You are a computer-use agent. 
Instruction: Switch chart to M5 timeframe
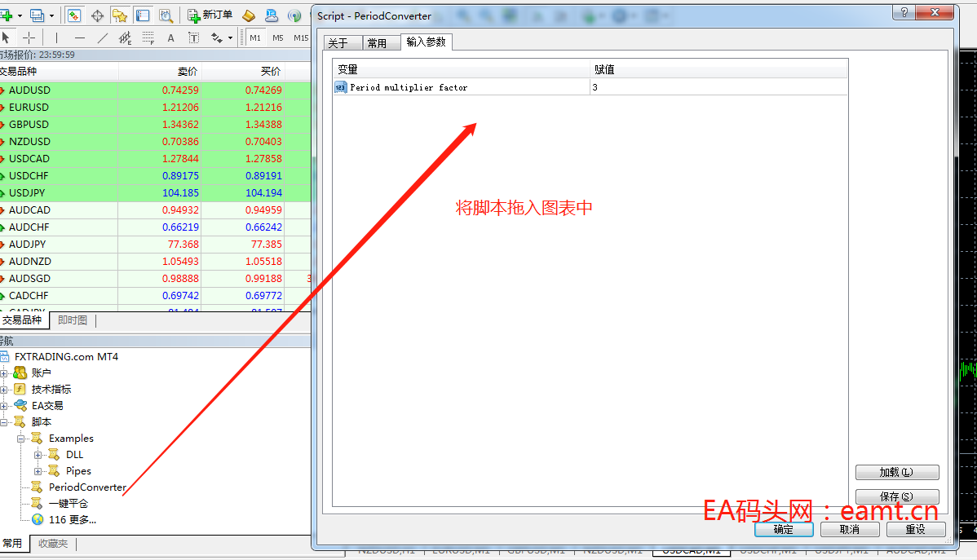278,38
